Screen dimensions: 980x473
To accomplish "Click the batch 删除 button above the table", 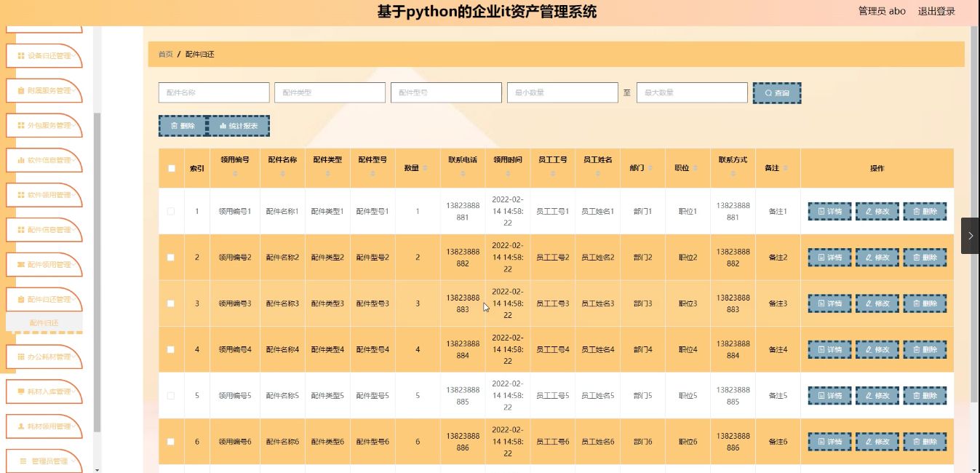I will pos(183,126).
